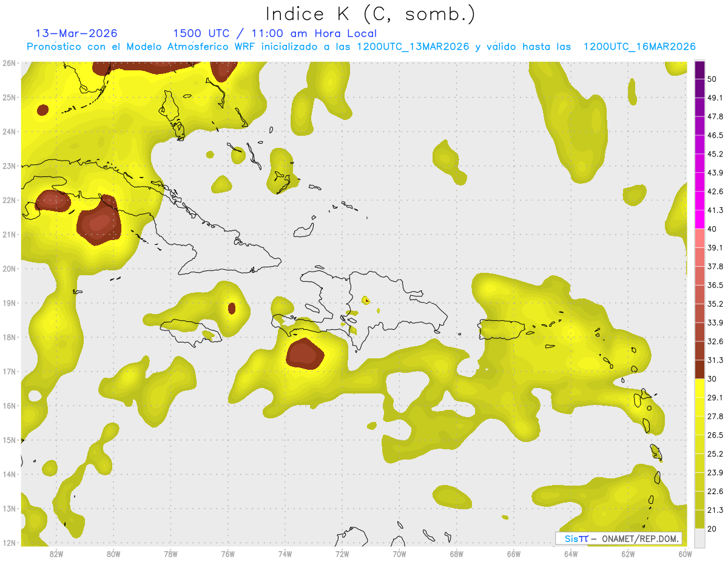Screen dimensions: 728x562
Task: Click the colorbar value "37.8"
Action: coord(715,266)
